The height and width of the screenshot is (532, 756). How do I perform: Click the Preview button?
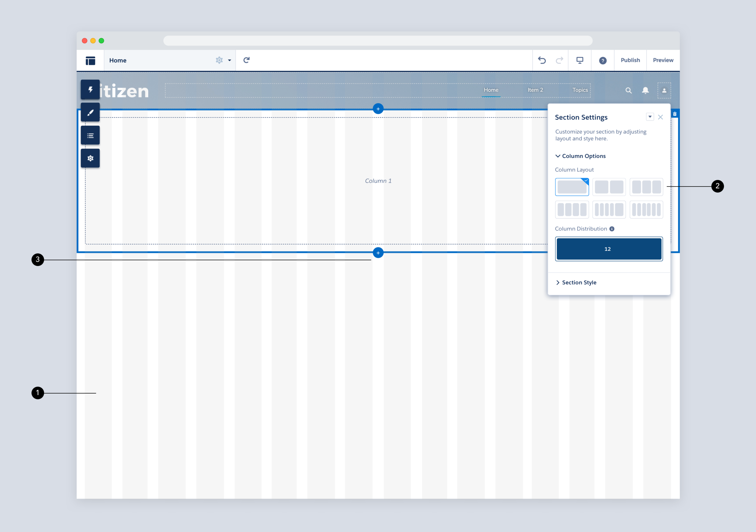(663, 60)
